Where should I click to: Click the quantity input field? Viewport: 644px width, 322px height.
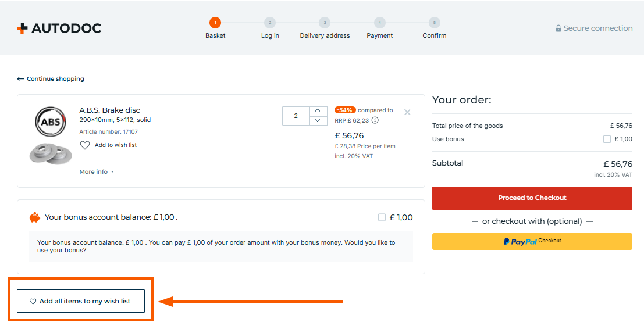(x=296, y=116)
